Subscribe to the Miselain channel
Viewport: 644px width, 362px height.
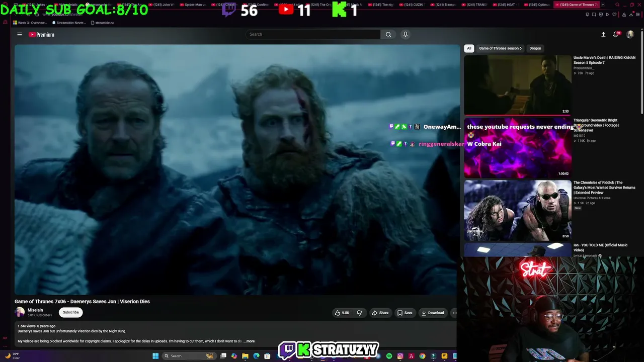pyautogui.click(x=70, y=312)
